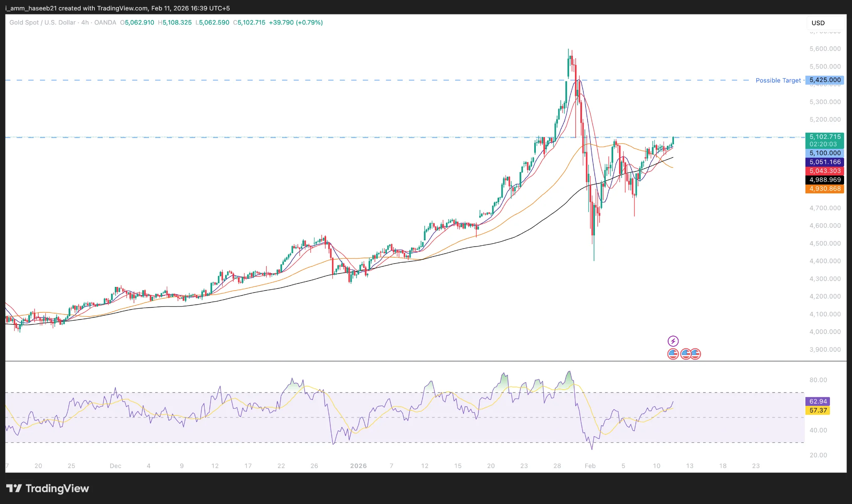This screenshot has height=504, width=852.
Task: Click the 5,425.000 target price label
Action: (x=825, y=80)
